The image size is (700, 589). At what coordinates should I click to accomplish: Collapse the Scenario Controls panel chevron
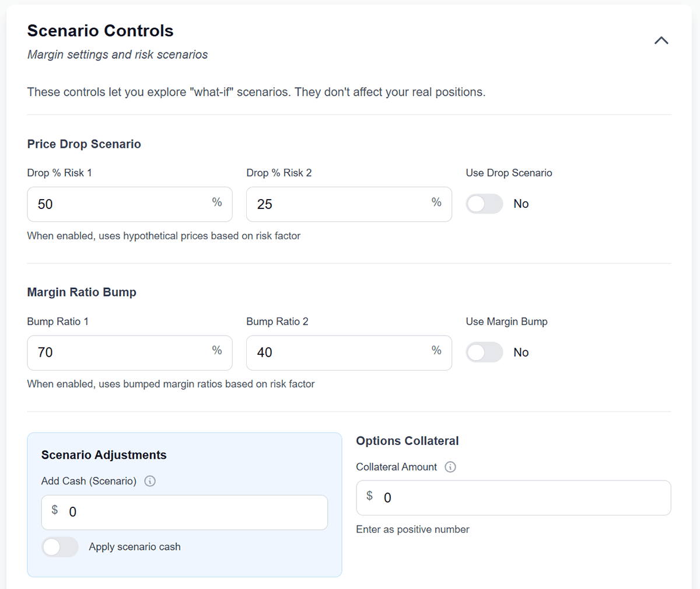[x=661, y=41]
